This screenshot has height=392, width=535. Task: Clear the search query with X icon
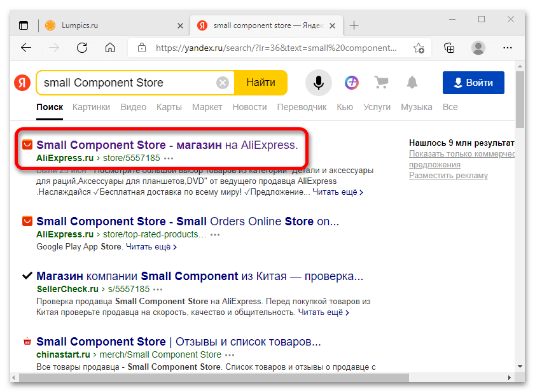[x=223, y=83]
